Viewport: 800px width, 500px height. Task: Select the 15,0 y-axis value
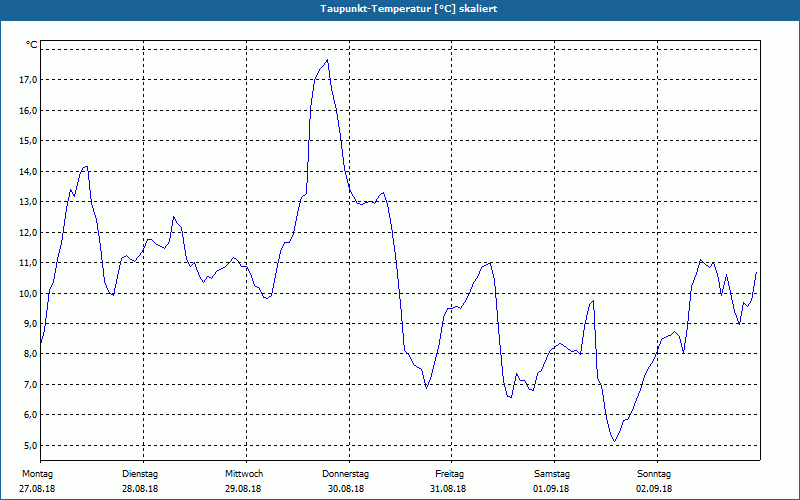(x=29, y=141)
